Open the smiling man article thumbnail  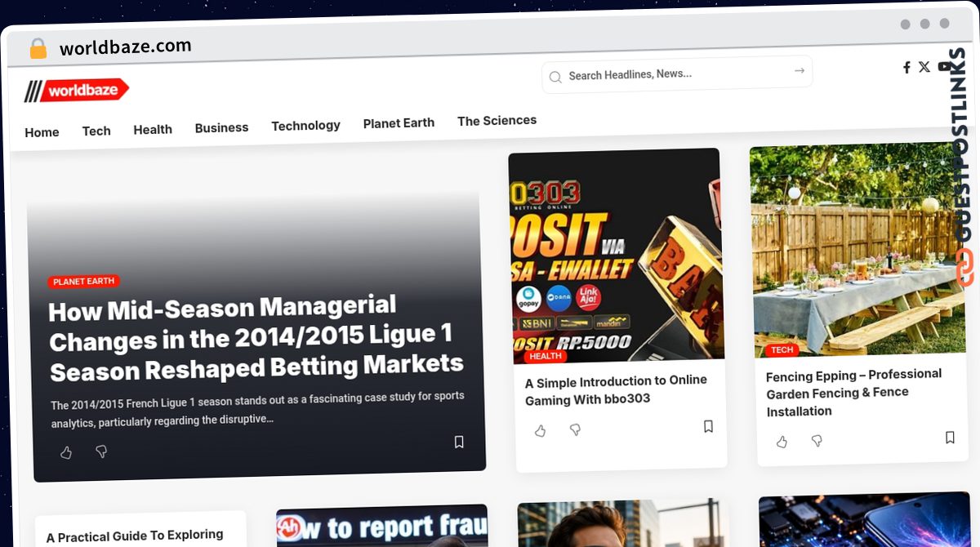623,523
